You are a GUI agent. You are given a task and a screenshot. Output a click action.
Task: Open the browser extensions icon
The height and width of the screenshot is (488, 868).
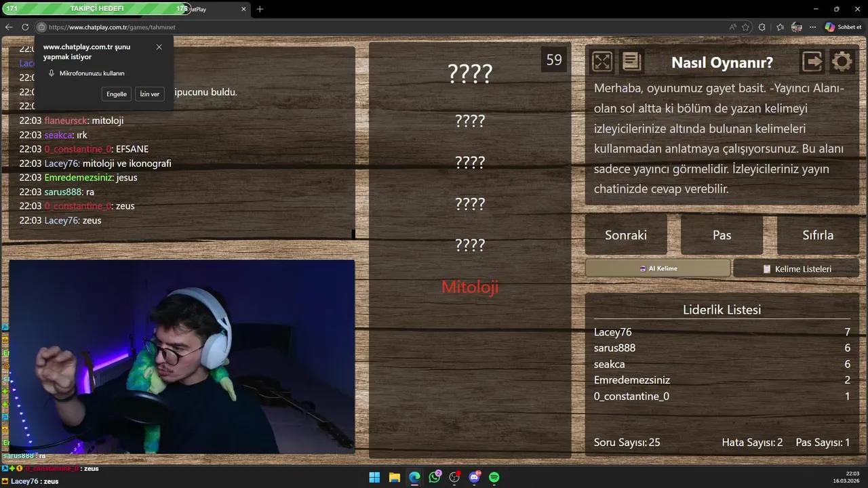(x=762, y=27)
